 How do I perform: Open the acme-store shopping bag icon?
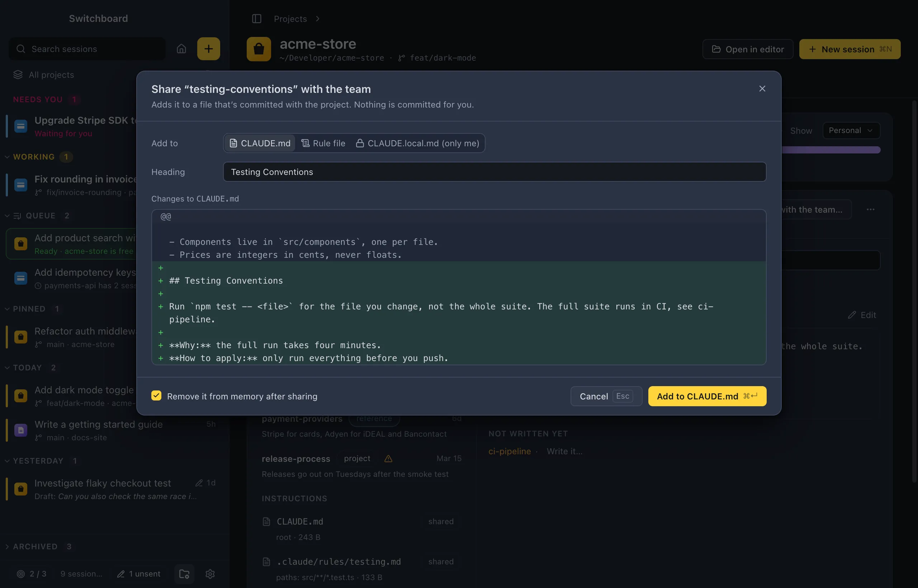click(259, 49)
